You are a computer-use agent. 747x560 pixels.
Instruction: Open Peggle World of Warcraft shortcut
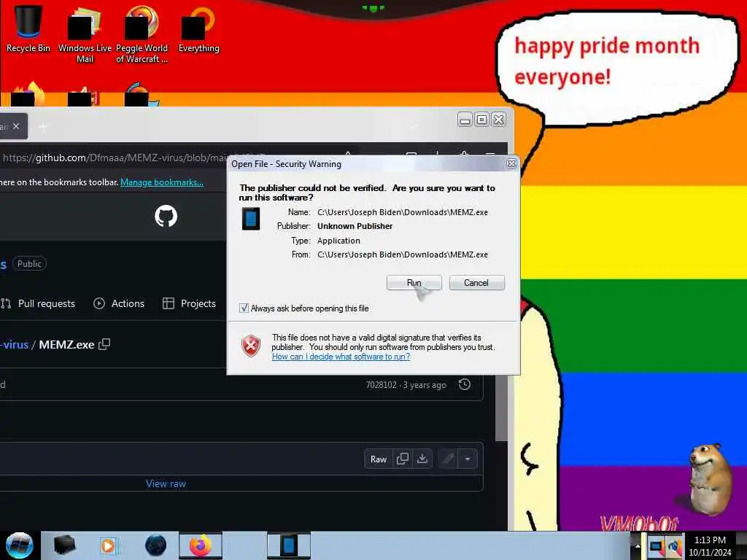[142, 34]
